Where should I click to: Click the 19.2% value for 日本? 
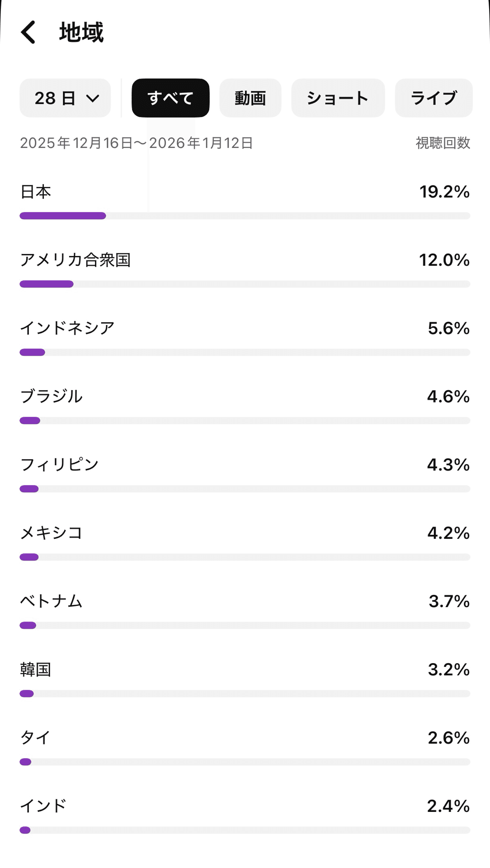444,192
